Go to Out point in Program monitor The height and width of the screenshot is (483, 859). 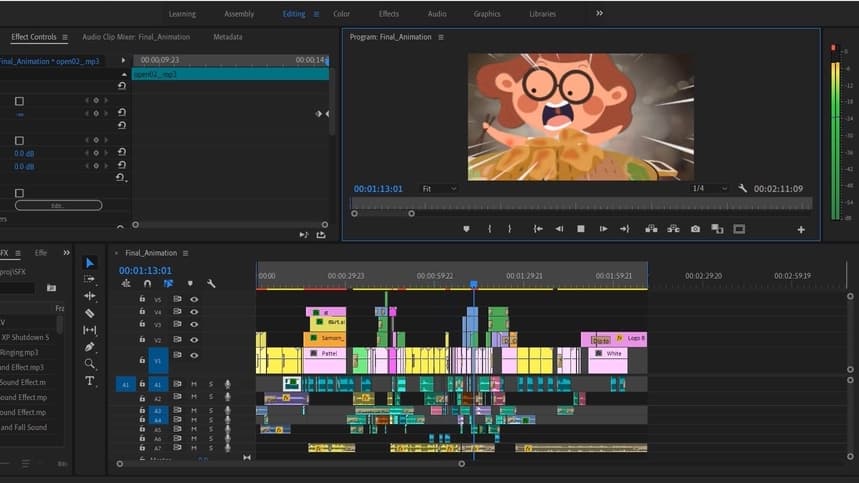point(624,229)
